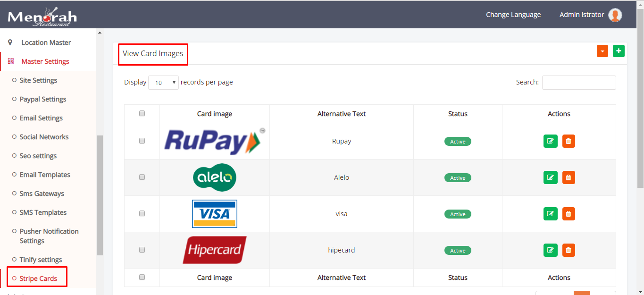Click the green add card plus icon
The height and width of the screenshot is (295, 644).
pyautogui.click(x=619, y=51)
